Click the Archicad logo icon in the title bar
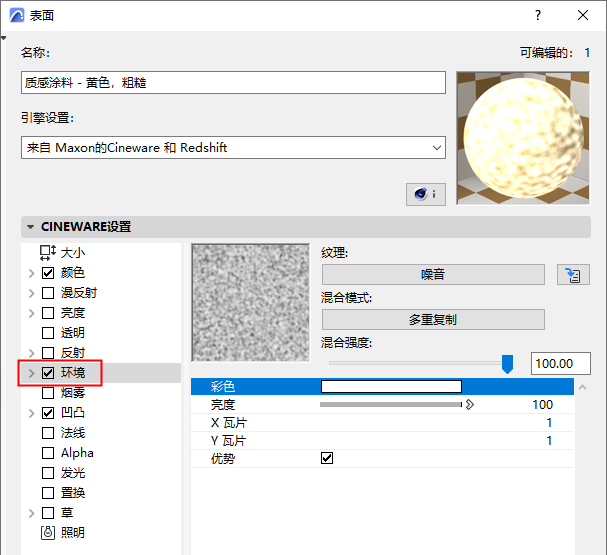Screen dimensions: 607x555 (x=17, y=15)
